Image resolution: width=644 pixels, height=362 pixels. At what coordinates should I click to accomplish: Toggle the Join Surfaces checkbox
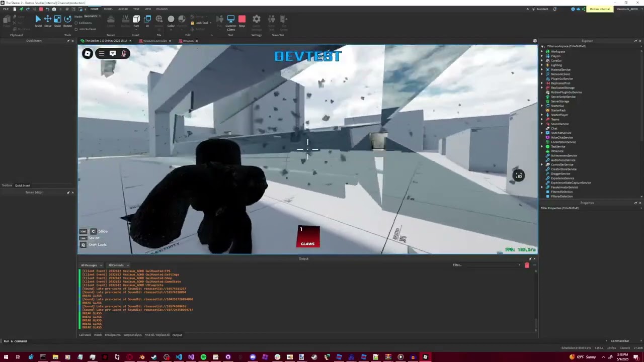[76, 29]
